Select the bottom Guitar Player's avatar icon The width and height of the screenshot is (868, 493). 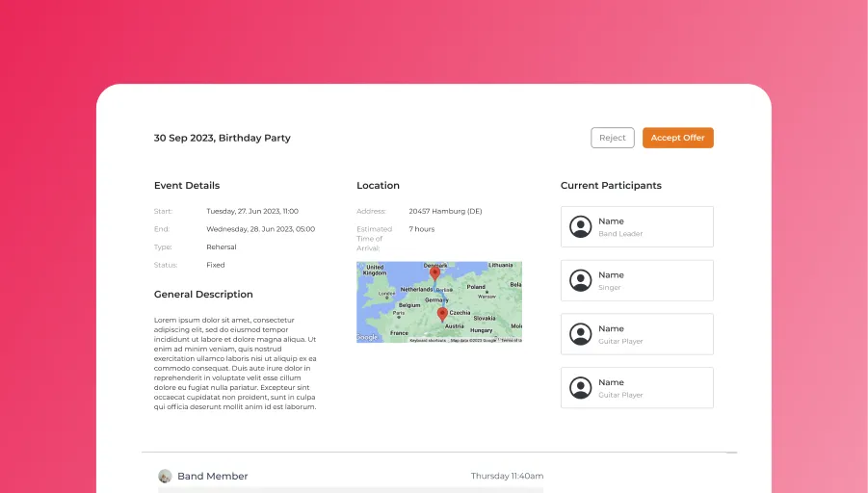580,388
